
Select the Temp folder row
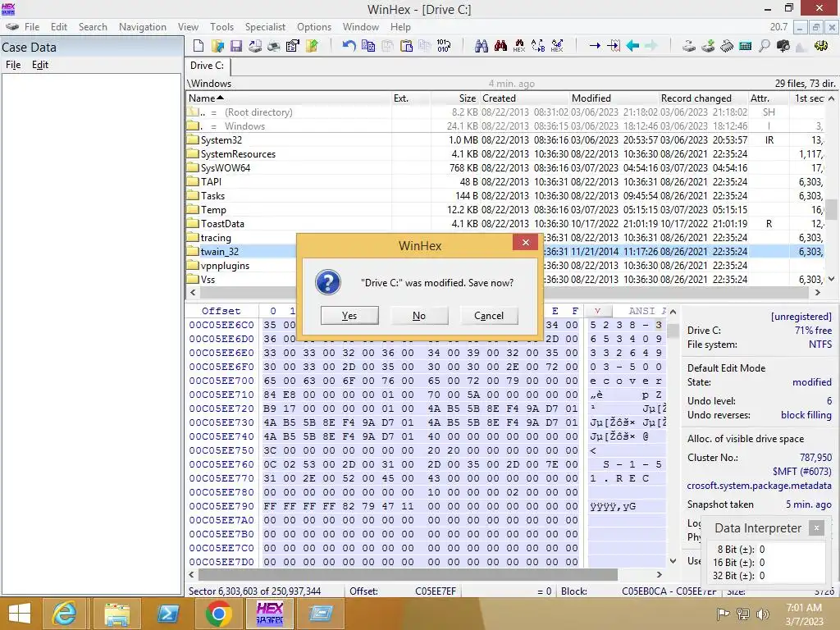pos(505,209)
